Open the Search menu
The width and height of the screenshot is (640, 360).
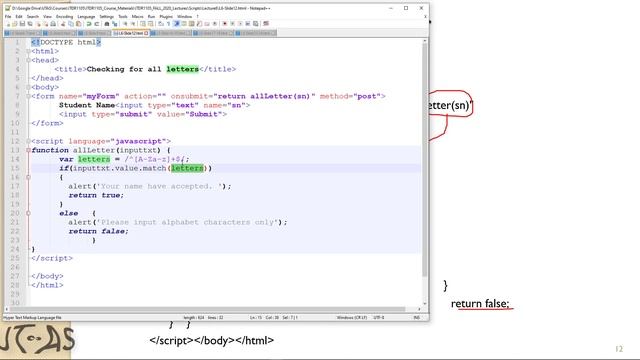pyautogui.click(x=33, y=16)
